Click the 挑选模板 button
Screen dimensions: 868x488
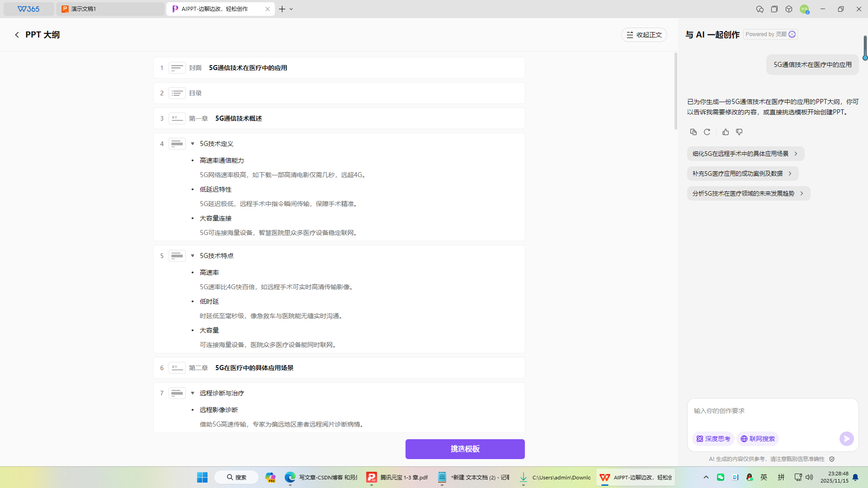pos(465,449)
